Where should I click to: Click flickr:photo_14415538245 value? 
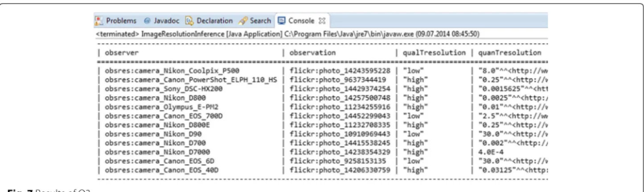pyautogui.click(x=340, y=143)
